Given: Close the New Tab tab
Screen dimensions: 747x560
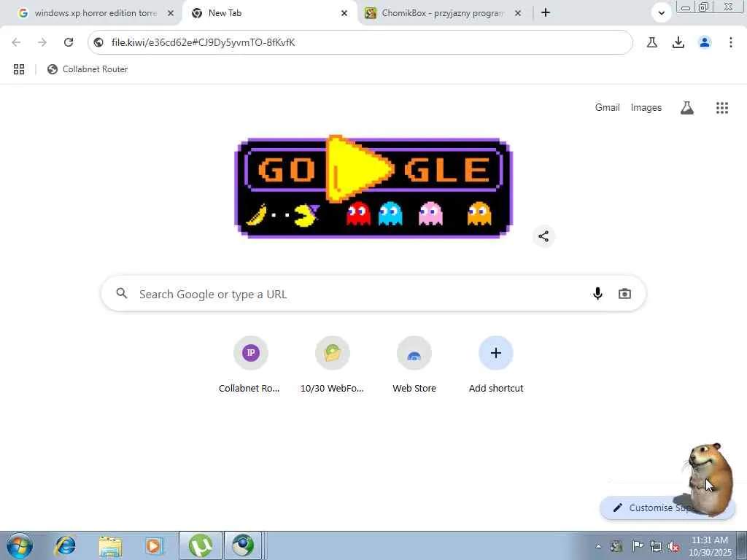Looking at the screenshot, I should pyautogui.click(x=344, y=13).
